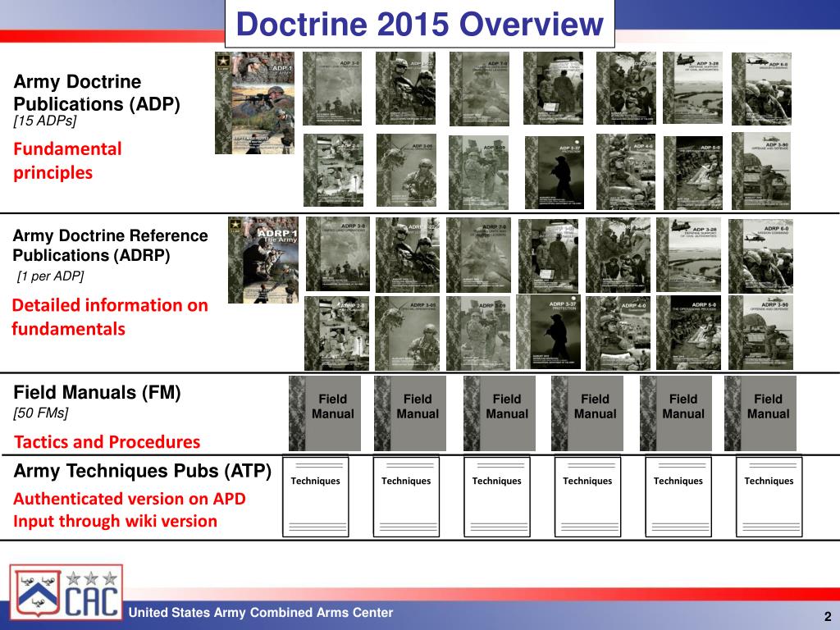Select the ADP 3-0 cover thumbnail
Image resolution: width=840 pixels, height=630 pixels.
pos(332,89)
